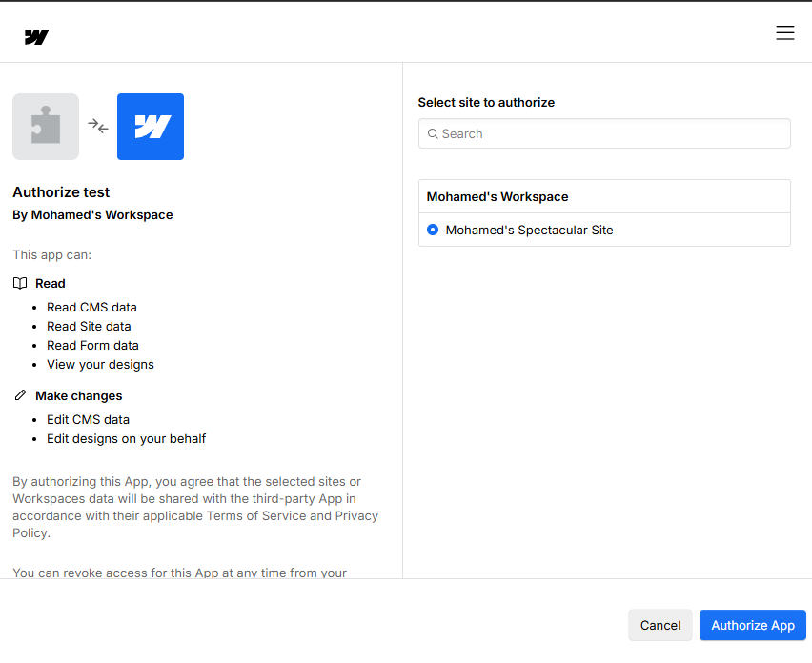Image resolution: width=812 pixels, height=663 pixels.
Task: Click the Webflow logo in the header
Action: tap(36, 37)
